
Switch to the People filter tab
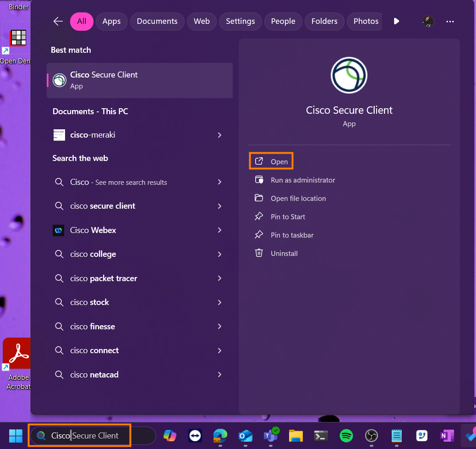click(x=283, y=21)
